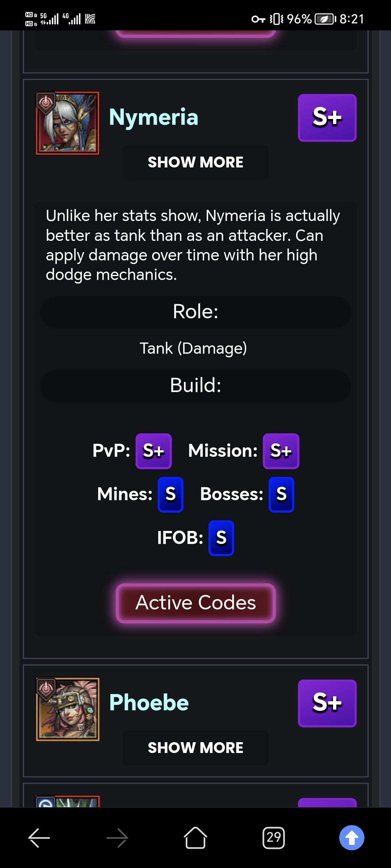
Task: Tap the IFOB S rating badge
Action: tap(221, 538)
